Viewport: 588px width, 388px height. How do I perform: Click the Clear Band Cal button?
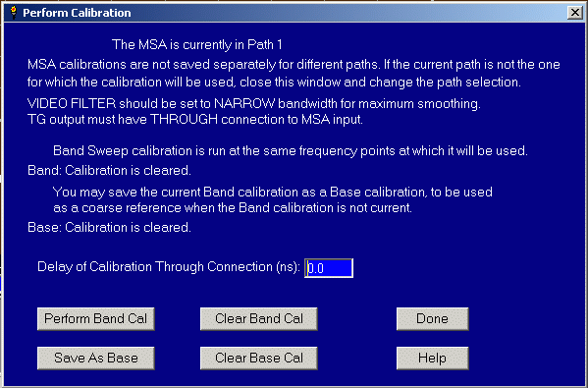259,319
